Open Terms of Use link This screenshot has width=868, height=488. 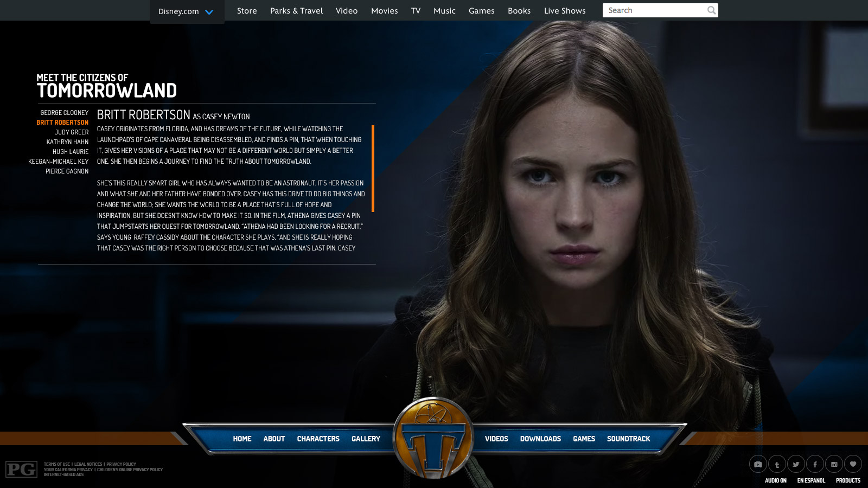[x=57, y=464]
